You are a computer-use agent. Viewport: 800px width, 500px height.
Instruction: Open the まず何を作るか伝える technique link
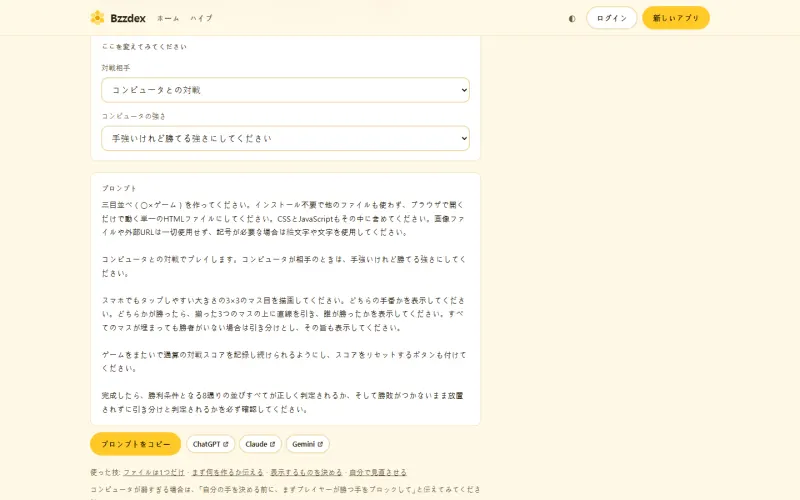click(228, 472)
